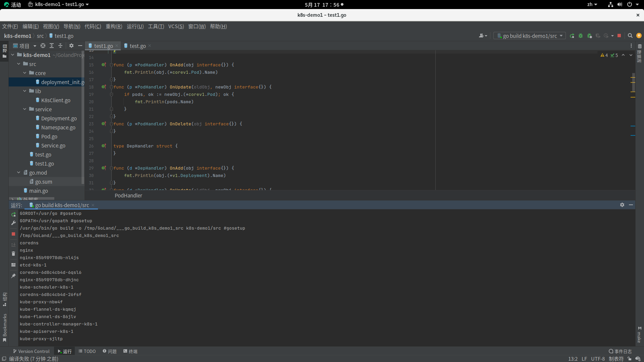Clear run console with trash icon
The width and height of the screenshot is (644, 362).
pyautogui.click(x=13, y=254)
